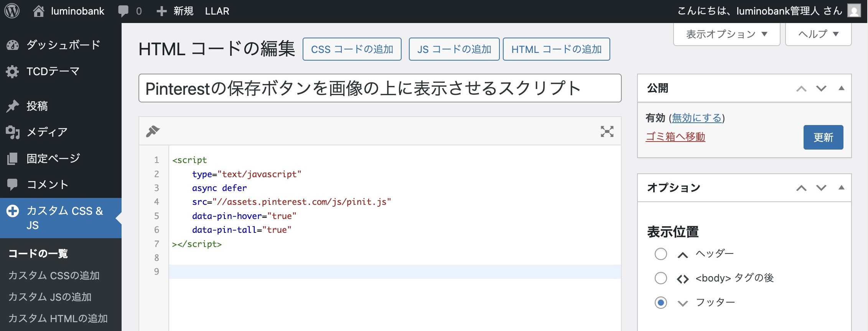
Task: Click the comments bubble icon in admin bar
Action: click(x=123, y=11)
